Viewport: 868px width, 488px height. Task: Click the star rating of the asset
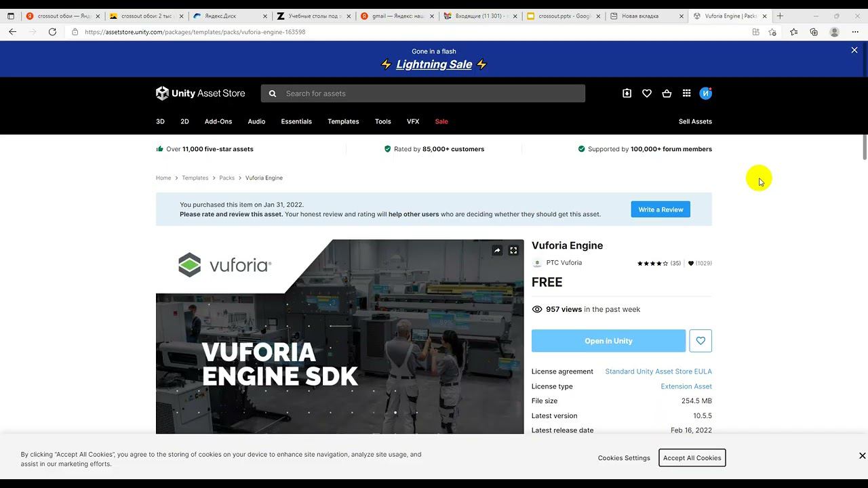tap(652, 263)
